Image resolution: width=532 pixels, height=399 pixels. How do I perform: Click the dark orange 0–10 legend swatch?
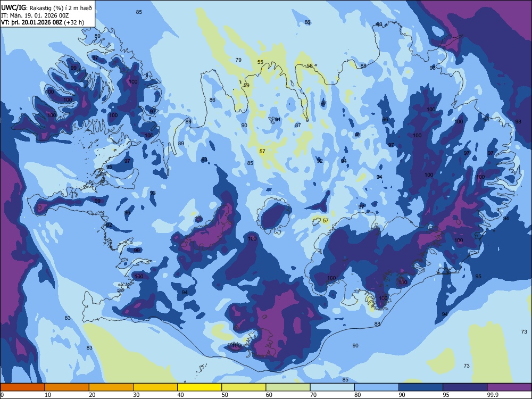[x=22, y=387]
